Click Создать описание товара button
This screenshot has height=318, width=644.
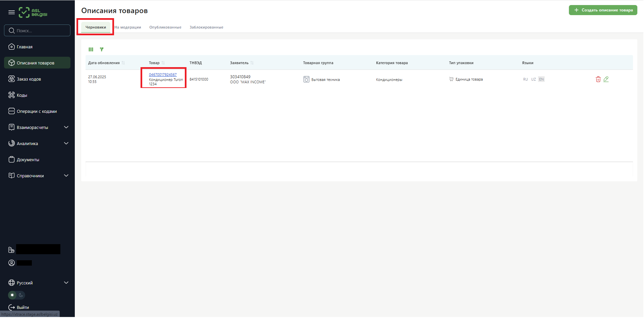[603, 10]
